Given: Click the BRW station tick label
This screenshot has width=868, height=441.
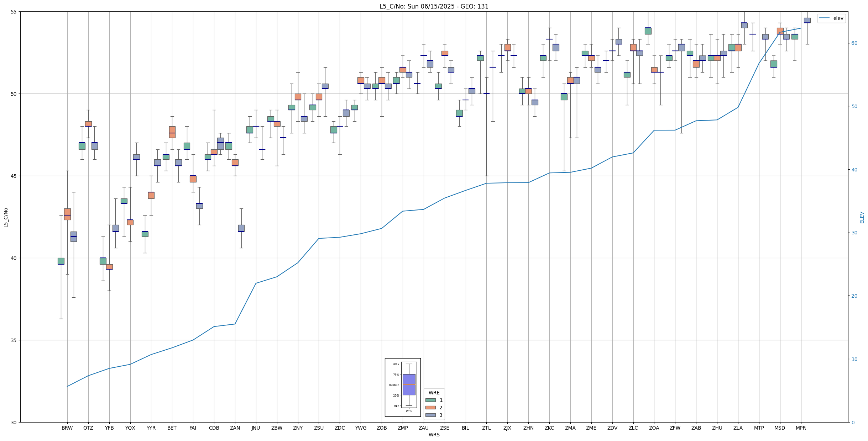Looking at the screenshot, I should click(67, 428).
